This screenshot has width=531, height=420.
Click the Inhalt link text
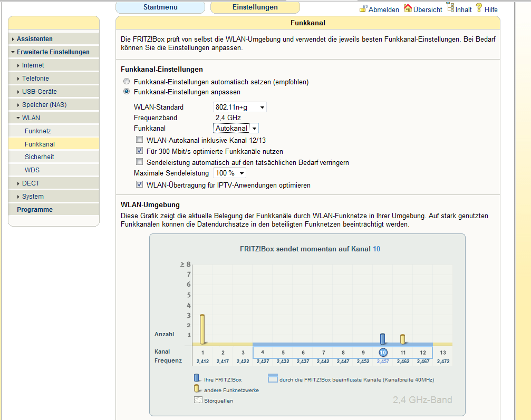(x=464, y=10)
